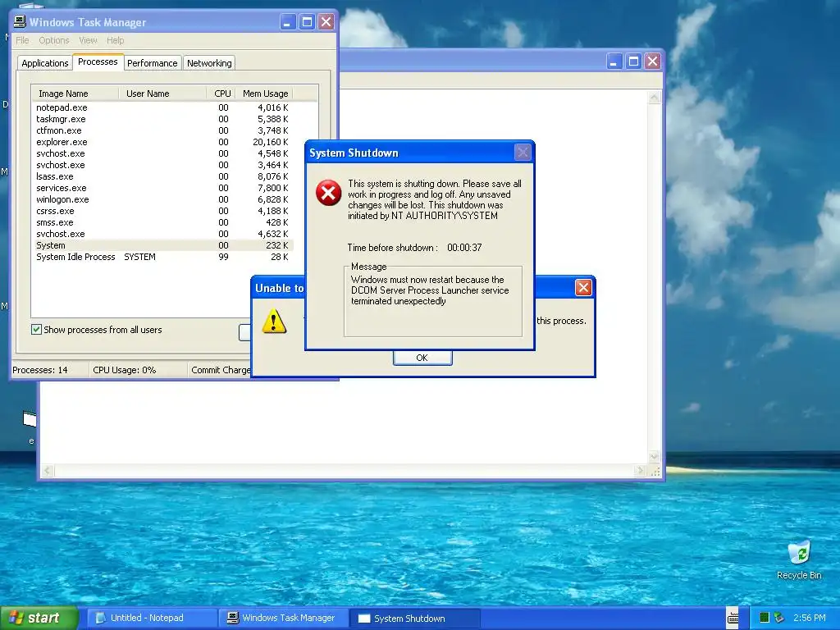
Task: Click OK in the Unable to dialog
Action: [x=422, y=358]
